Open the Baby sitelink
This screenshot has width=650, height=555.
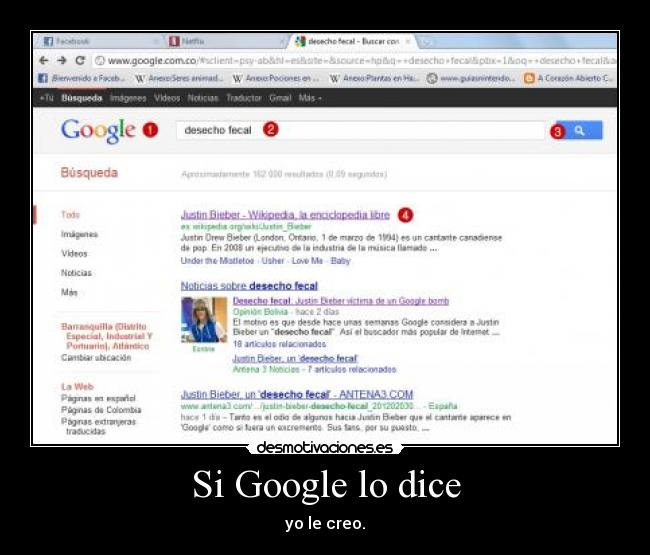pos(340,261)
